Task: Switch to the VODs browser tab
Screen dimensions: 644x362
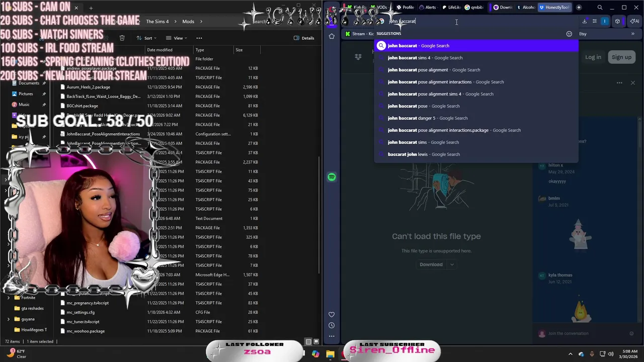Action: pyautogui.click(x=378, y=8)
